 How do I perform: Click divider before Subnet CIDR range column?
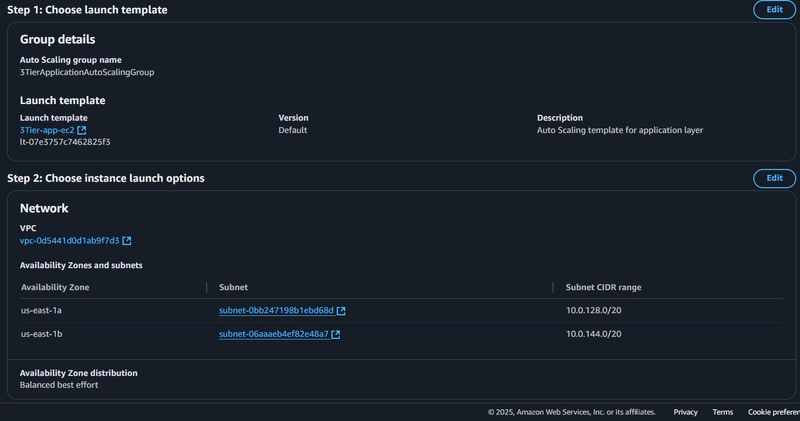click(x=553, y=287)
